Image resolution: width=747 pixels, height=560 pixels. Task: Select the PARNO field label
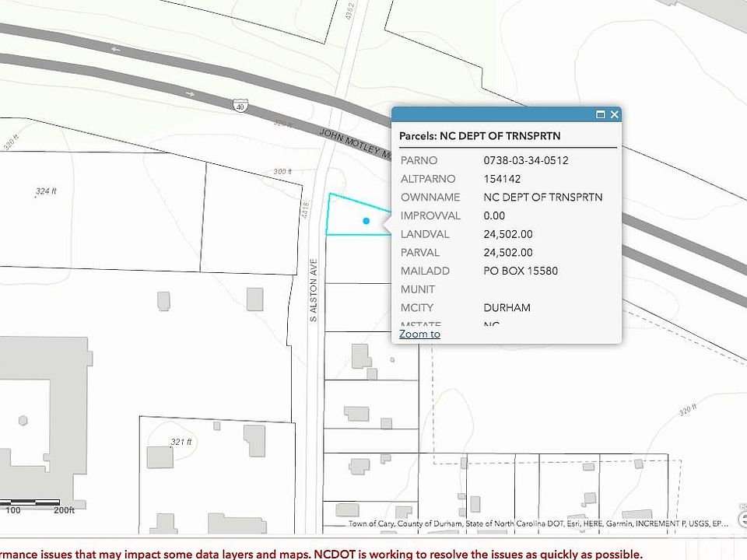point(419,160)
